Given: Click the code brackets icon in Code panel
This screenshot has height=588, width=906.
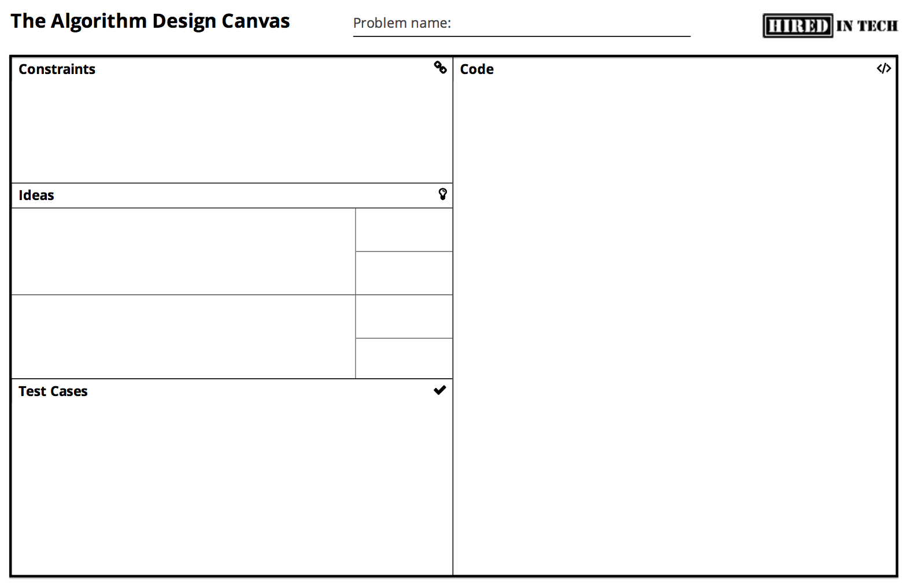Looking at the screenshot, I should tap(883, 68).
